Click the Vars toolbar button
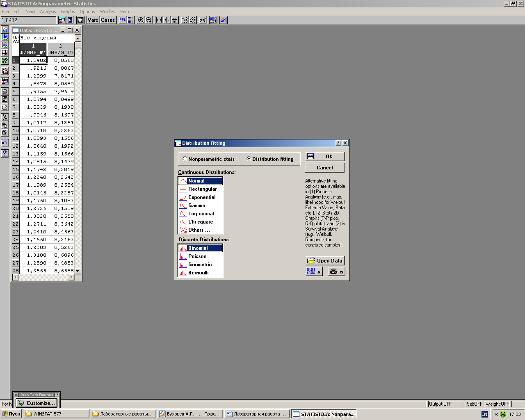 [93, 20]
